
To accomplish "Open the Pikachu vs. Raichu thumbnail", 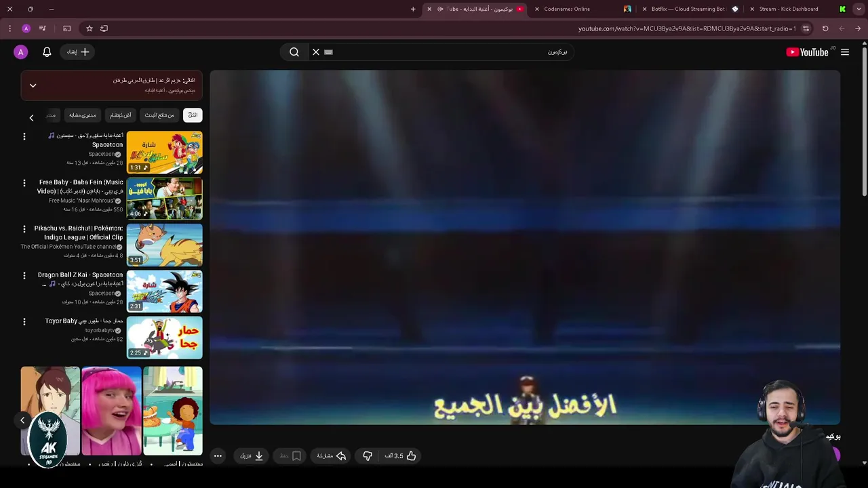I will (x=165, y=245).
